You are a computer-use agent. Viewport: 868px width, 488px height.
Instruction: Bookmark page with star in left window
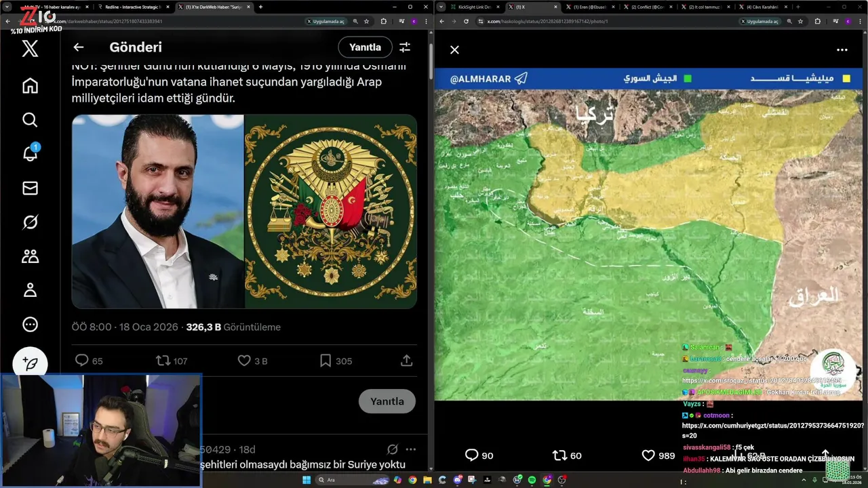(367, 21)
